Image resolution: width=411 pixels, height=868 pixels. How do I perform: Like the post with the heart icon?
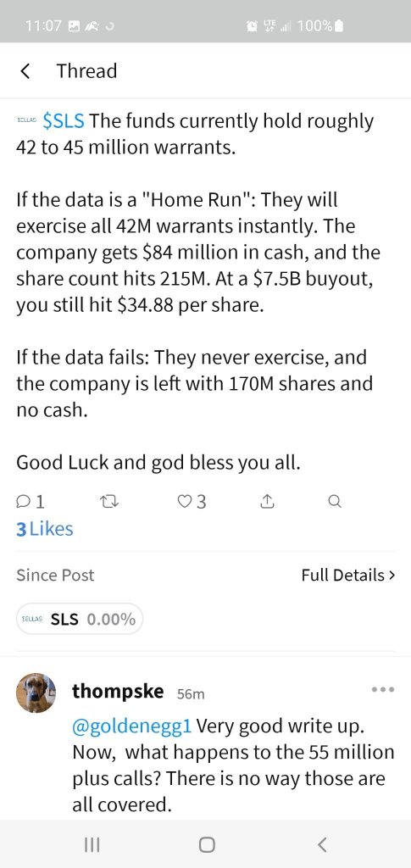(x=184, y=502)
